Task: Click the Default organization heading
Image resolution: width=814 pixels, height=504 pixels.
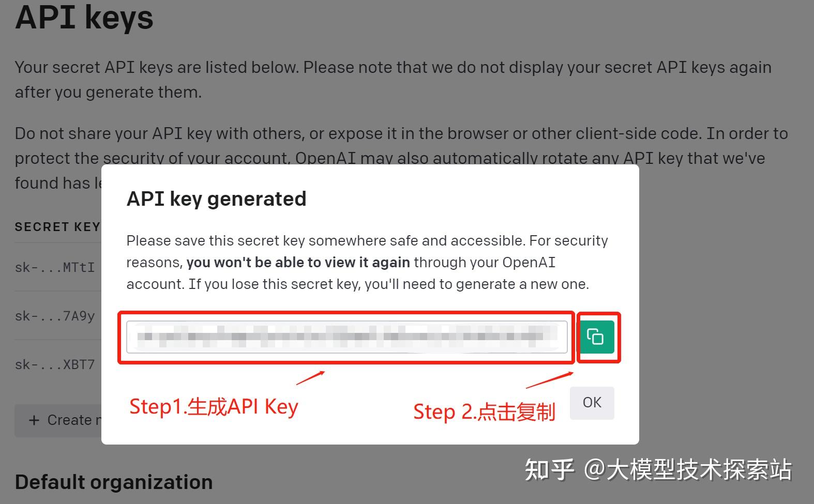Action: pyautogui.click(x=114, y=482)
